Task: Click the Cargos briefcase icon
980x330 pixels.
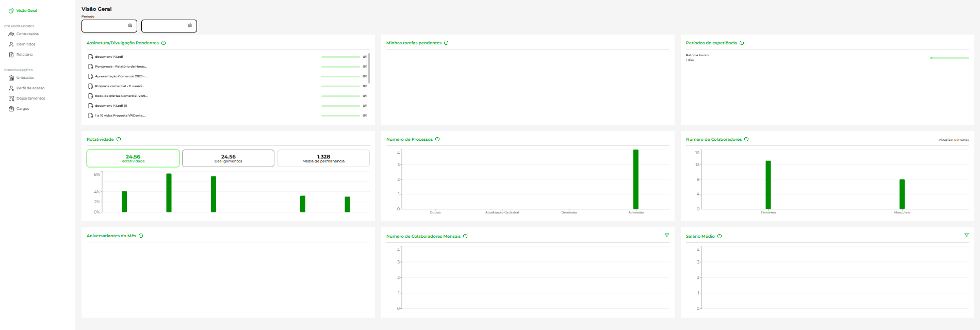Action: point(11,109)
